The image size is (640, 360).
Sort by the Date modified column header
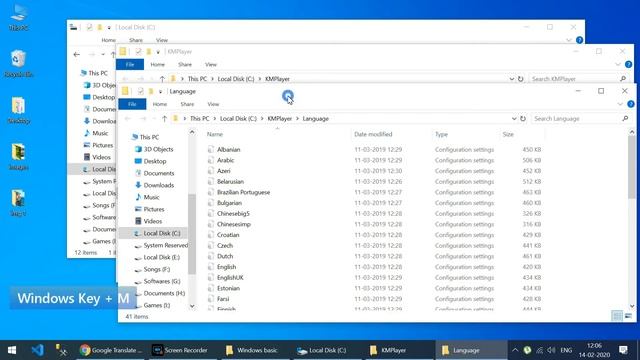click(x=373, y=134)
